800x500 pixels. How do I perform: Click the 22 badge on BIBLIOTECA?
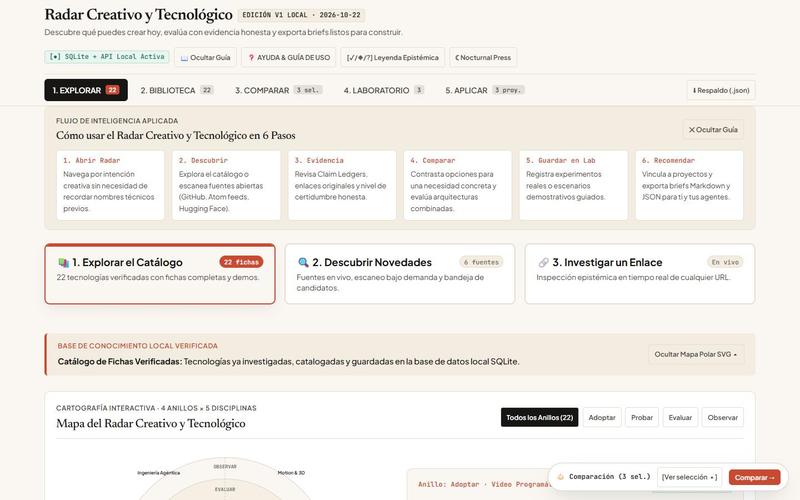click(207, 90)
